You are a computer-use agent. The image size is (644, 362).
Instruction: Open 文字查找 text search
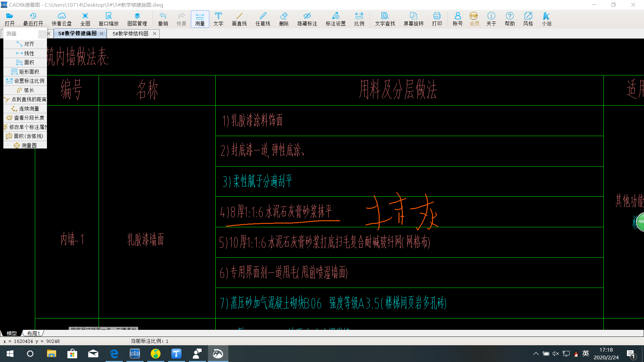tap(385, 19)
